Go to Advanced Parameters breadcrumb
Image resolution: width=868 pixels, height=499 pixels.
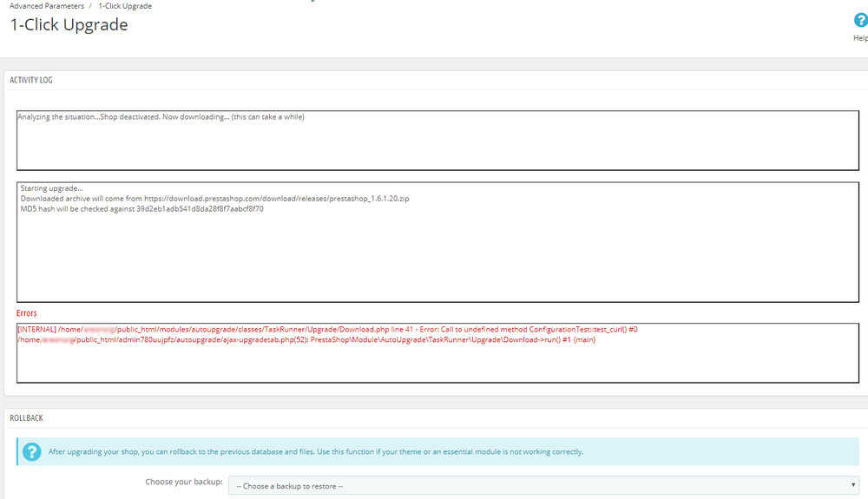(47, 6)
